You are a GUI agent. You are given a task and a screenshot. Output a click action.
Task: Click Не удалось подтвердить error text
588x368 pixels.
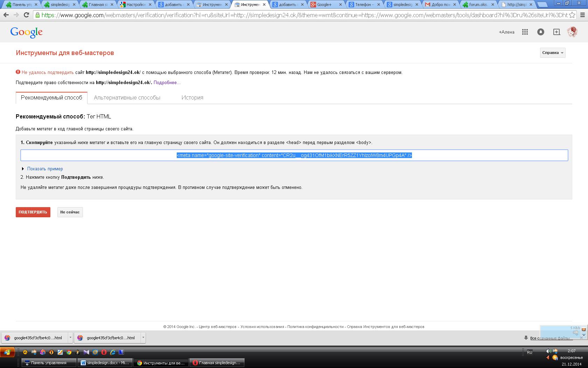point(48,73)
